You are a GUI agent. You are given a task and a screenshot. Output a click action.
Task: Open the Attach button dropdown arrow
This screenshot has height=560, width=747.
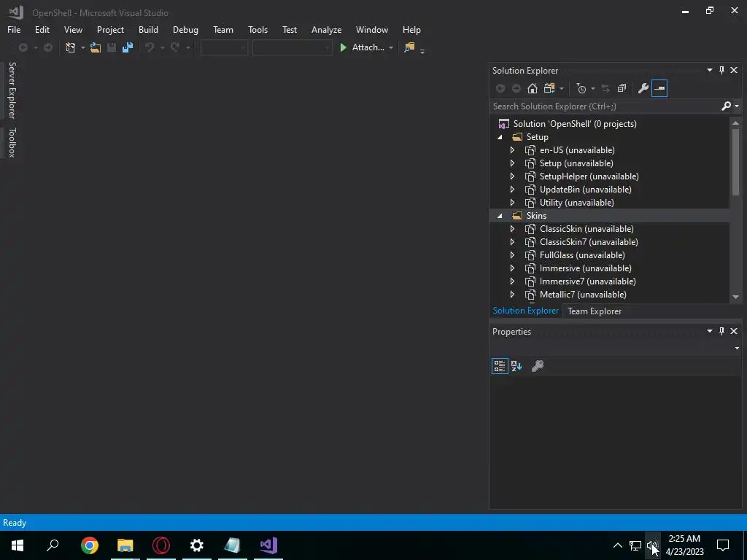pos(391,47)
